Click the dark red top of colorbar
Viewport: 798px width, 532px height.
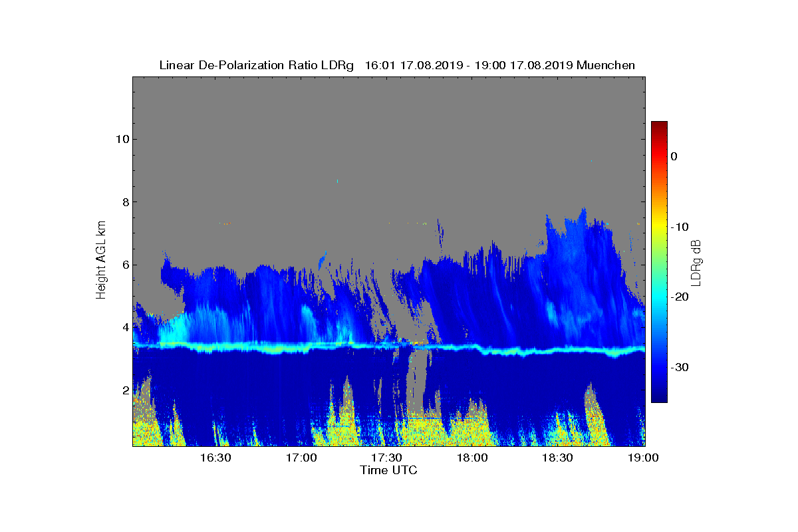point(659,126)
